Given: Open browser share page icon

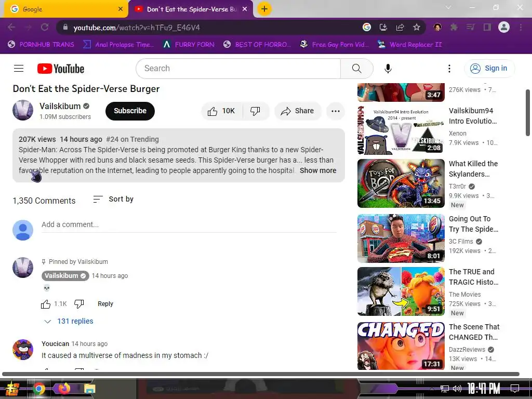Looking at the screenshot, I should coord(400,28).
